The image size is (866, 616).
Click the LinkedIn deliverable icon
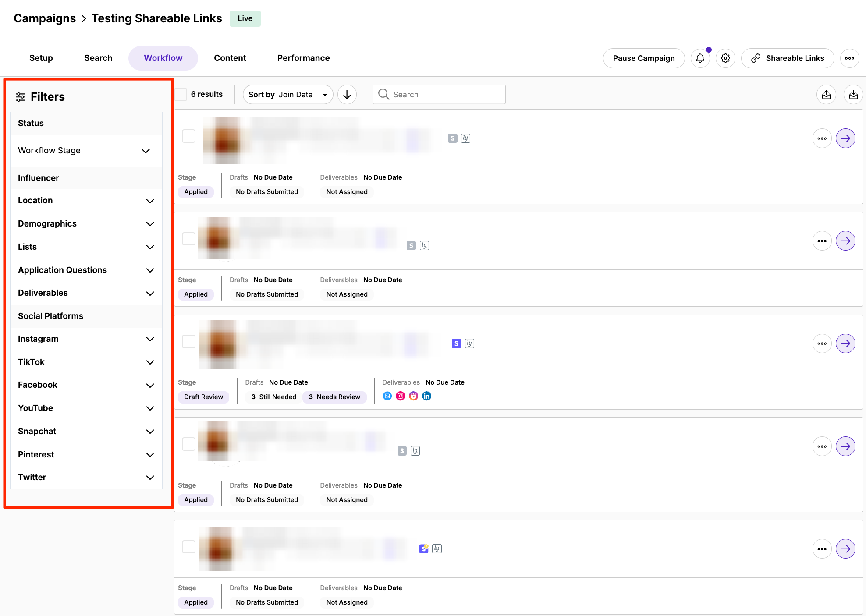pos(426,396)
